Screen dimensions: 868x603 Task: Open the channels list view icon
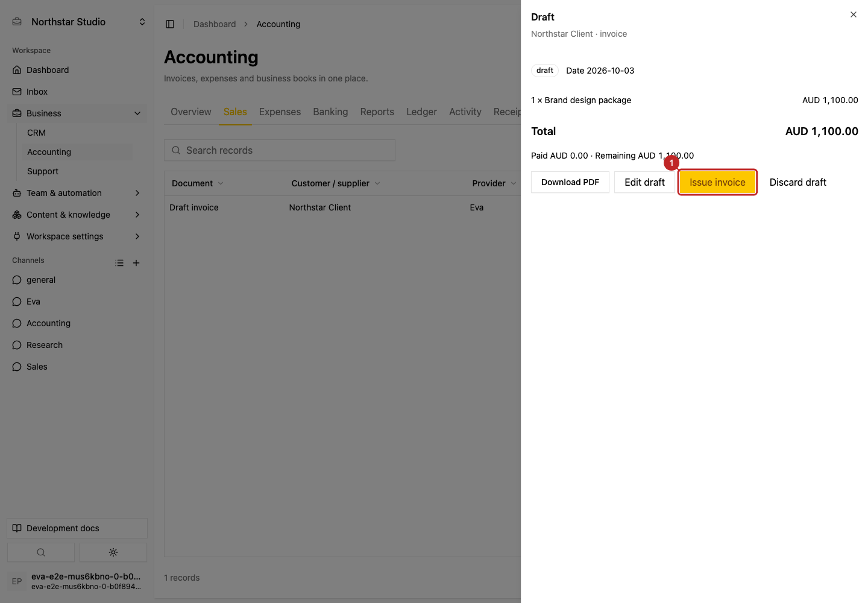tap(119, 263)
